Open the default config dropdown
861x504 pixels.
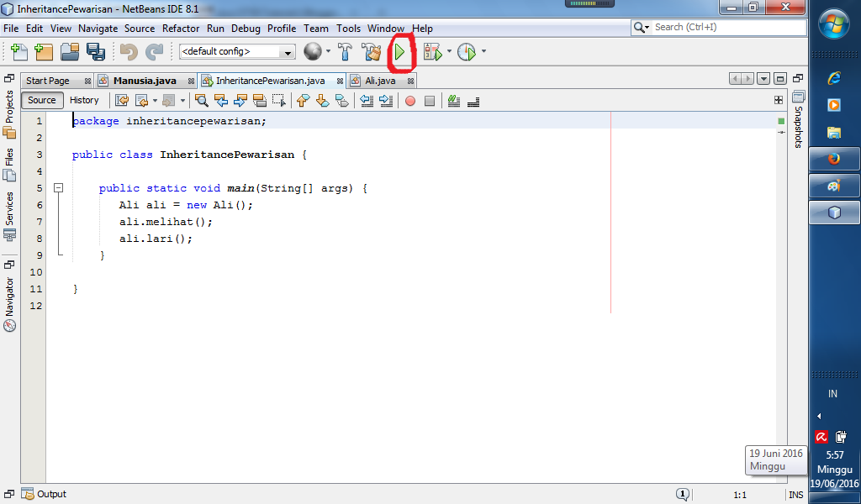click(x=286, y=51)
